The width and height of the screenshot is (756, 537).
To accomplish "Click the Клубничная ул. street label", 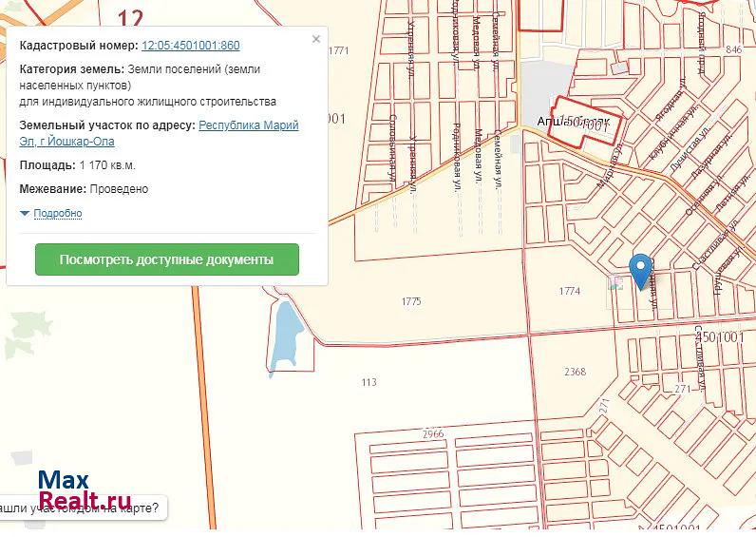I will point(662,144).
